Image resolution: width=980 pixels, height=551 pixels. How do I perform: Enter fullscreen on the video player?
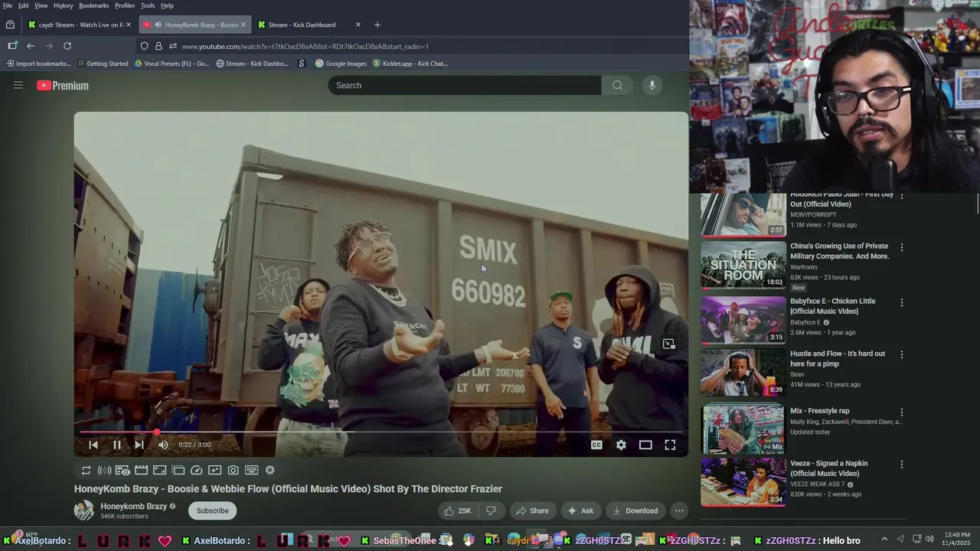coord(670,445)
